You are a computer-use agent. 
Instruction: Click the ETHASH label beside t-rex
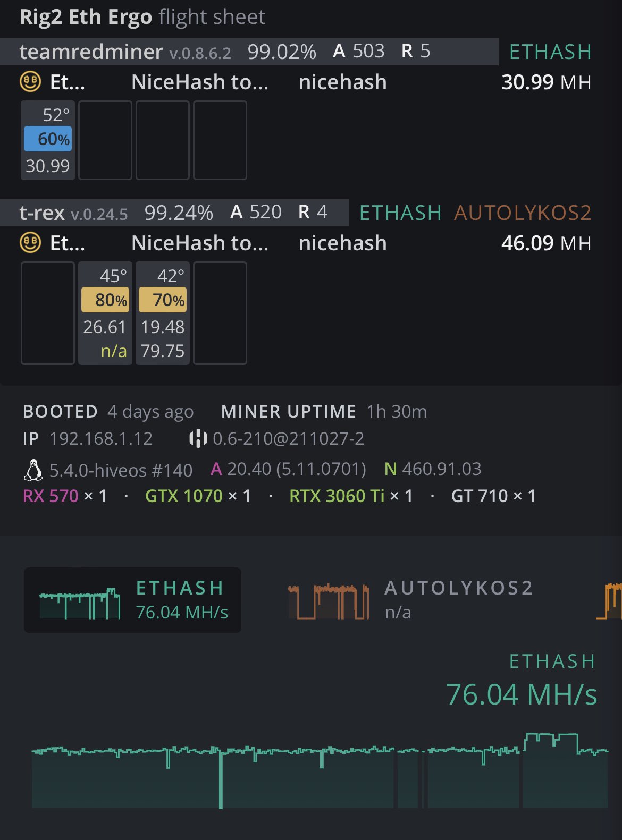pyautogui.click(x=400, y=213)
